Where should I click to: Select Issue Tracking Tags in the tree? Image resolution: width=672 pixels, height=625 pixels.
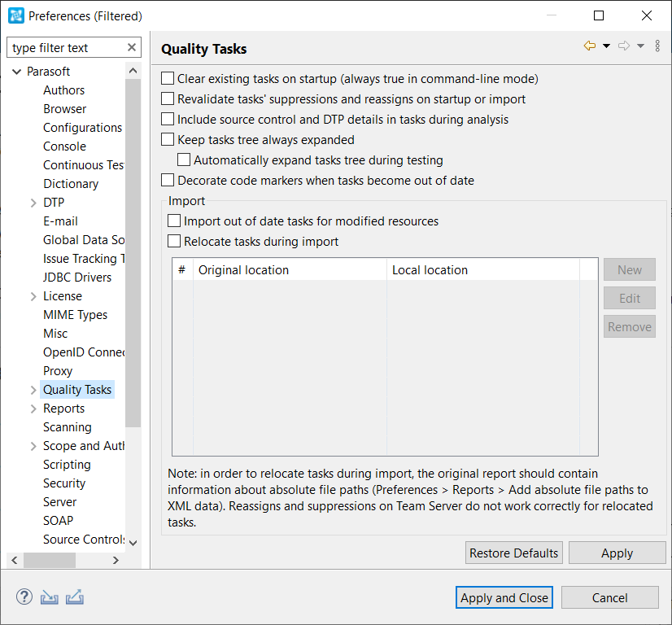coord(84,259)
